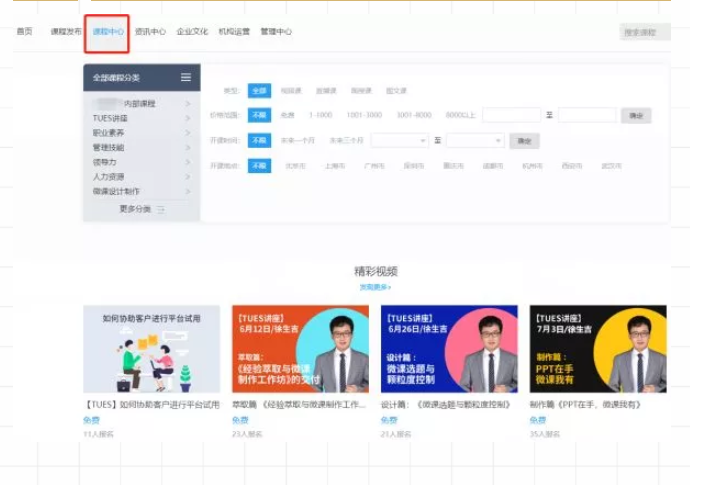Expand the chevron beside 微课设计制作
Screen dimensions: 709x485
188,192
